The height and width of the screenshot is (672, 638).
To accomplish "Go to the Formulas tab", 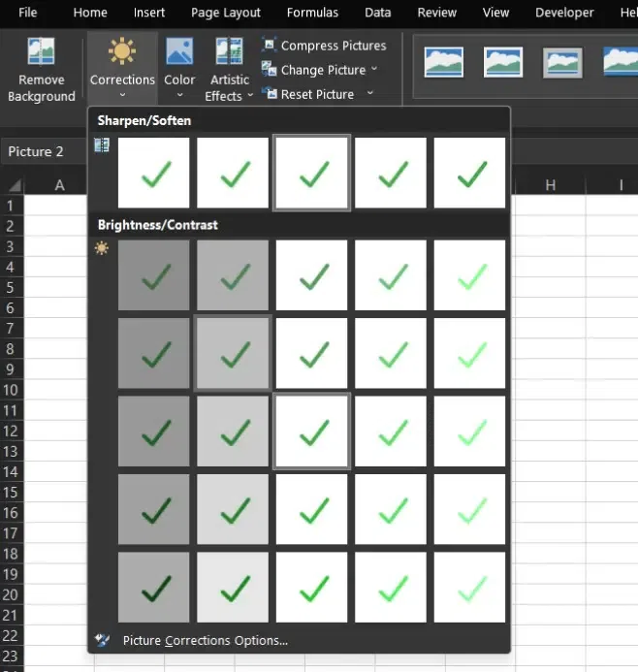I will pos(312,13).
